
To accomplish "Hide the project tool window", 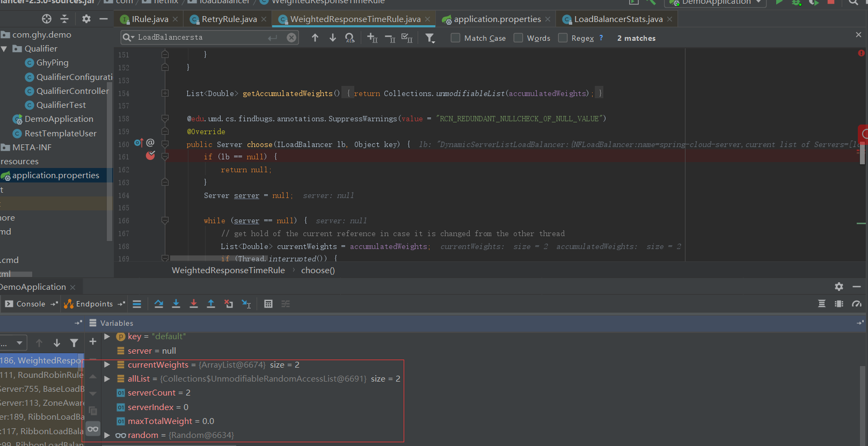I will point(104,19).
